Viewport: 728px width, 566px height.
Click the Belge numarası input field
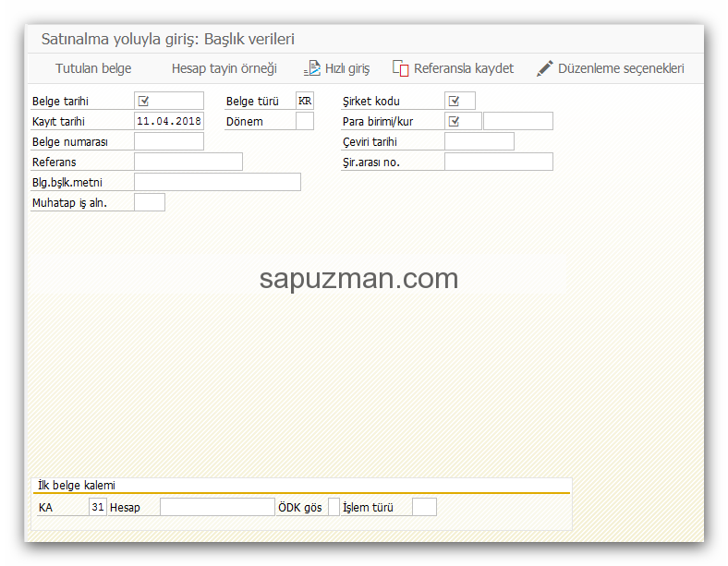169,141
